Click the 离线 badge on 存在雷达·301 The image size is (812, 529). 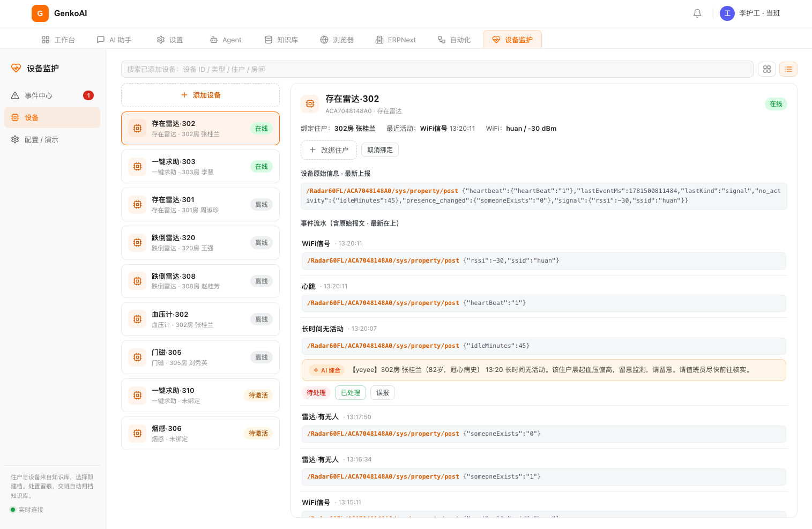262,205
